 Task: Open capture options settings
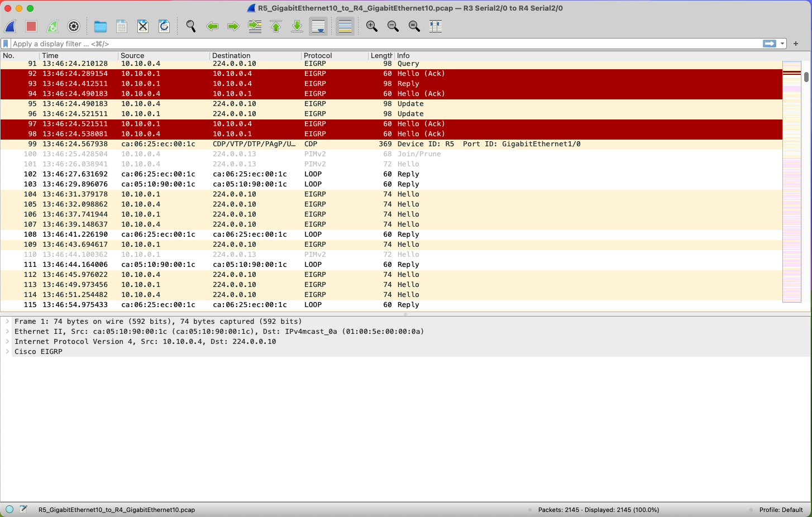74,26
